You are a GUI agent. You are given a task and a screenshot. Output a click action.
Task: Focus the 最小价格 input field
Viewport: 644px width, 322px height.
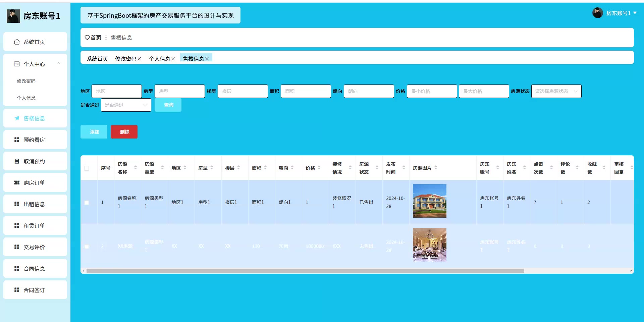click(432, 91)
